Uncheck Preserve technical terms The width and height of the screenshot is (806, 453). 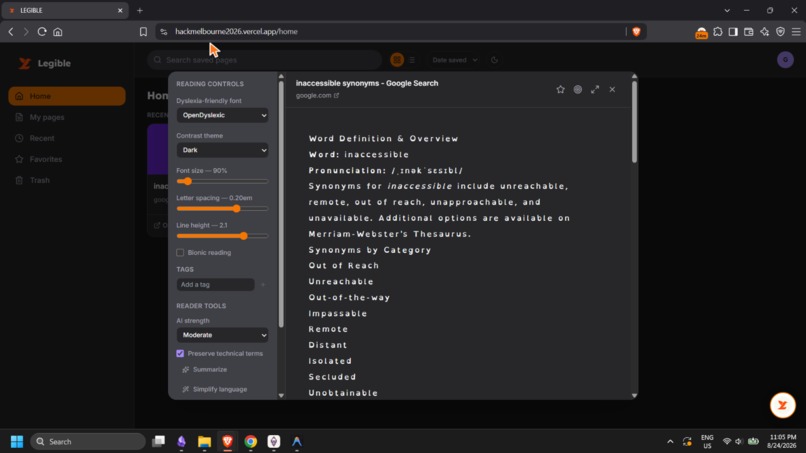pos(180,353)
